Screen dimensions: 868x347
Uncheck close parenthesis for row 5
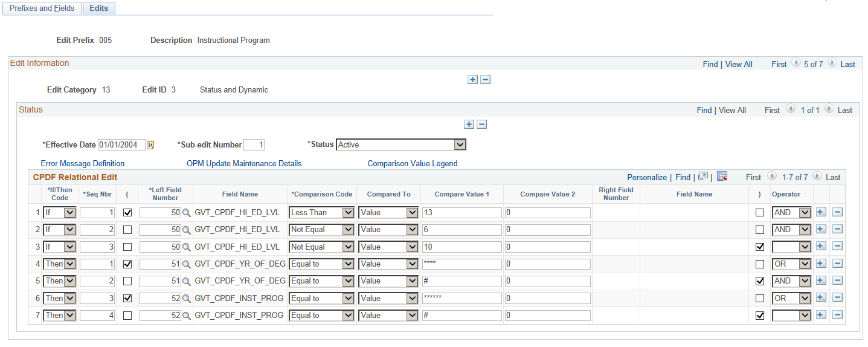coord(759,281)
